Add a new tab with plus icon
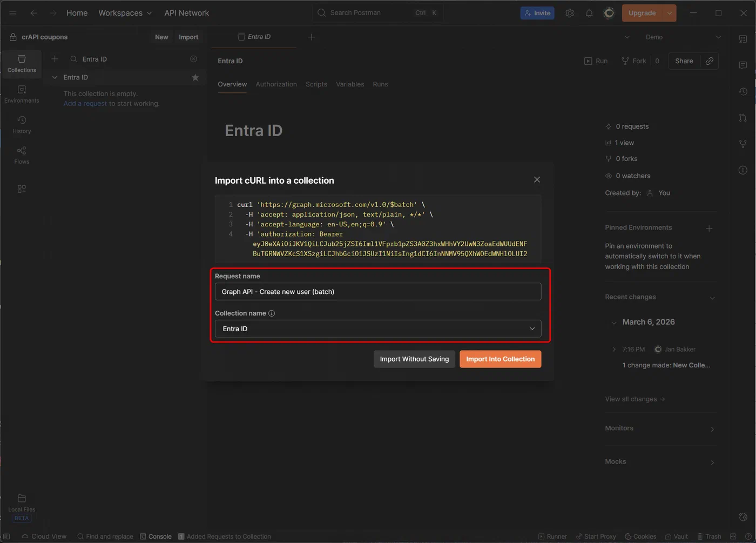The width and height of the screenshot is (756, 543). 312,37
